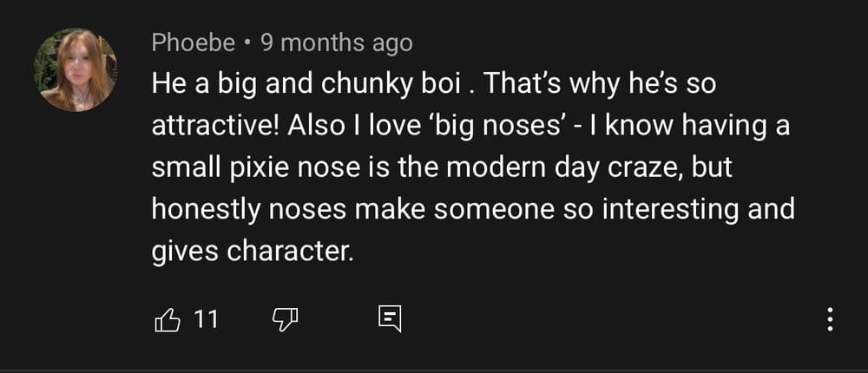Click the words "He a big"
Screen dimensions: 868x373
[x=200, y=84]
